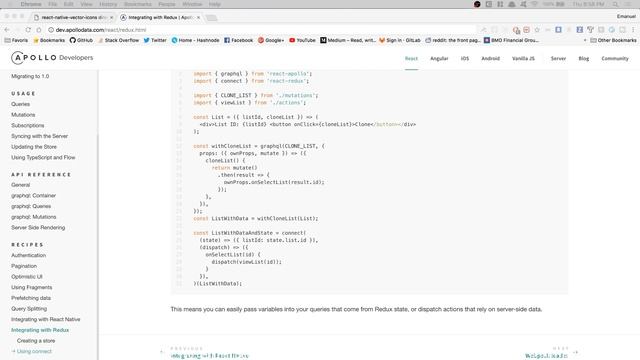Open graphql: Queries reference page
640x360 pixels.
[31, 206]
